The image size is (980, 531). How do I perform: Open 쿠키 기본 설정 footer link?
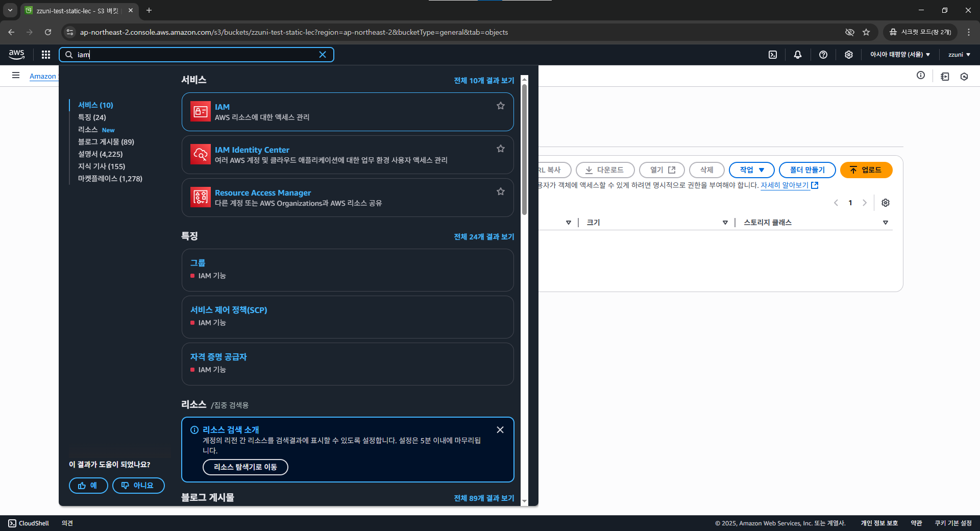[953, 523]
